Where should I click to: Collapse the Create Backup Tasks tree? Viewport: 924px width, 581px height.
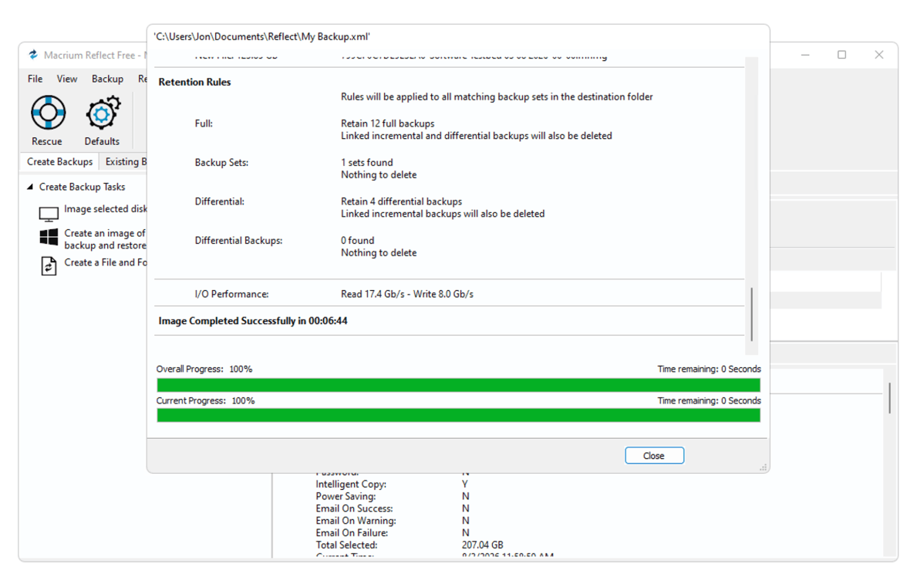pos(30,187)
